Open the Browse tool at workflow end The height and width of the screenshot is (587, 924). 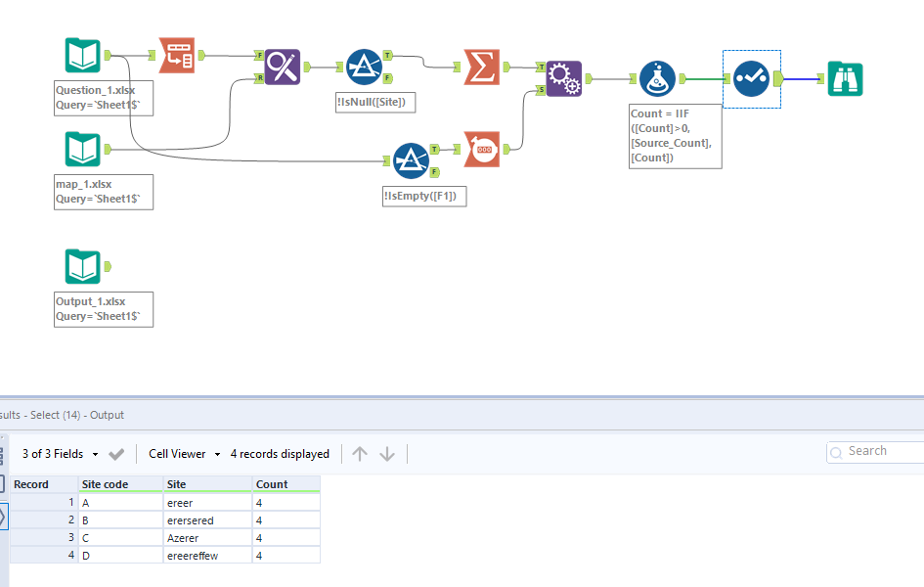845,78
